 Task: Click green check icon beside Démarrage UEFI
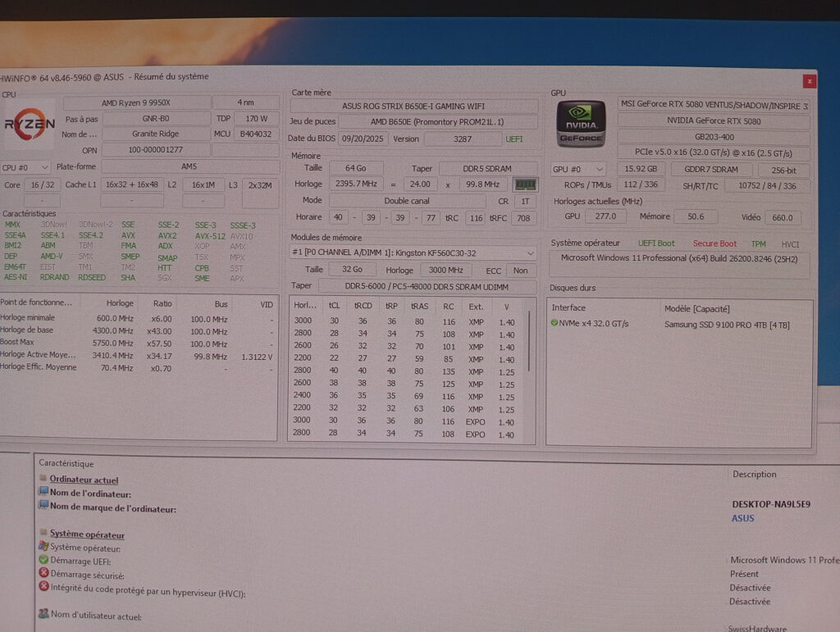[44, 560]
